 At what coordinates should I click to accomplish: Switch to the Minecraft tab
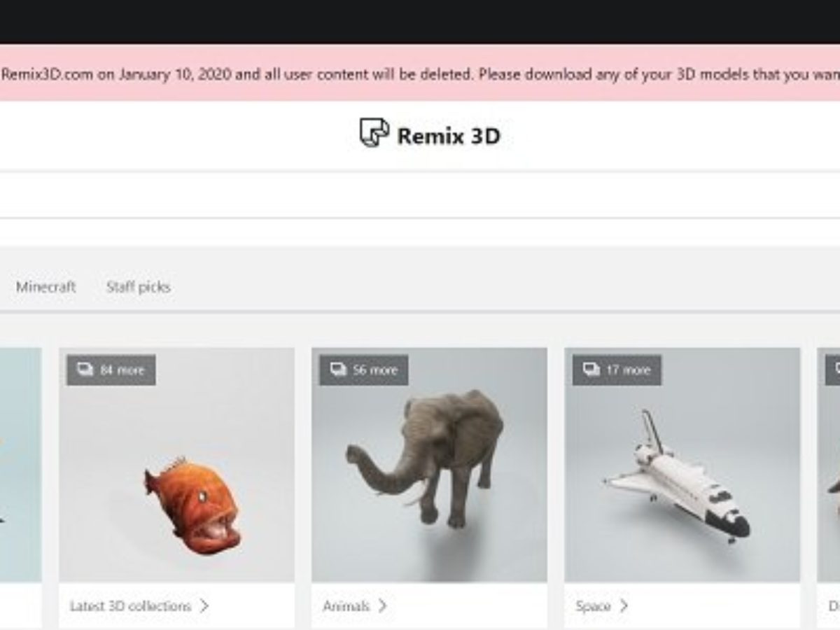click(x=45, y=287)
